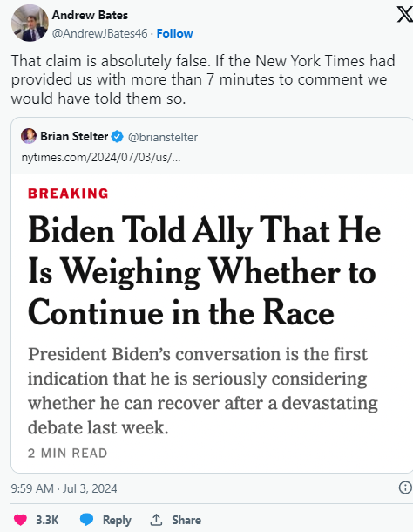413x532 pixels.
Task: Open the nytimes.com article link
Action: (101, 158)
